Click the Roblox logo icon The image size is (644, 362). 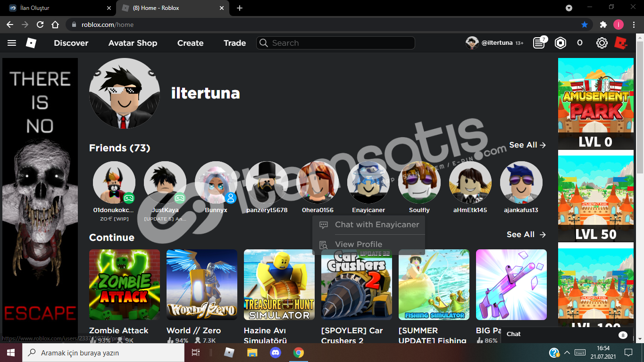(31, 43)
